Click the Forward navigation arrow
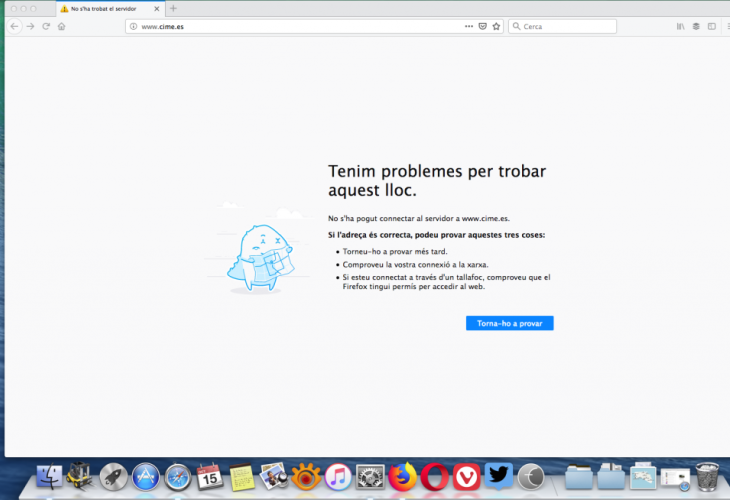Screen dimensions: 730x500 pos(30,26)
